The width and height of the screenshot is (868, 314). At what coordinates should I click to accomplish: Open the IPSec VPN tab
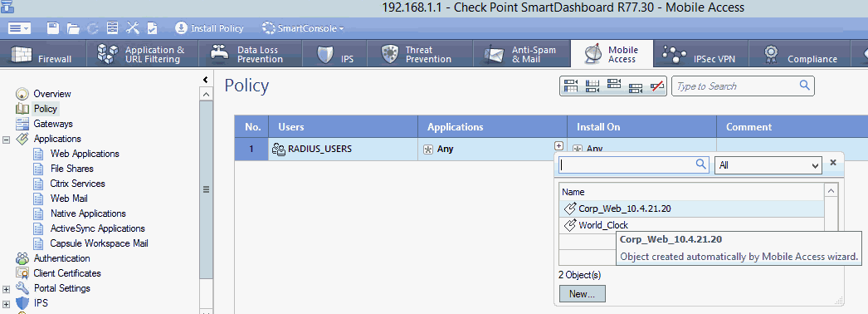click(x=701, y=54)
